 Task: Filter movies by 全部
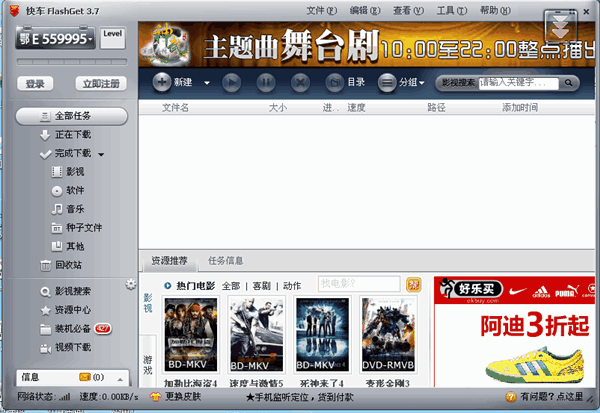coord(231,286)
